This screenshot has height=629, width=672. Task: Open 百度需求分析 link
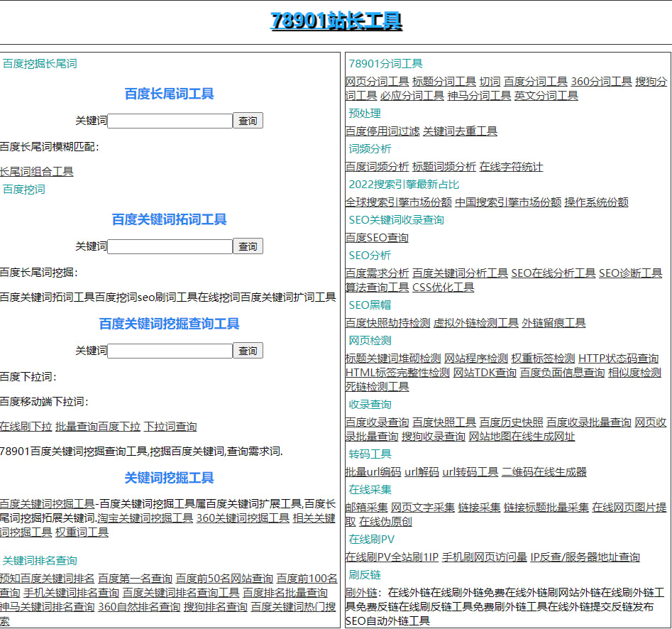pos(377,273)
